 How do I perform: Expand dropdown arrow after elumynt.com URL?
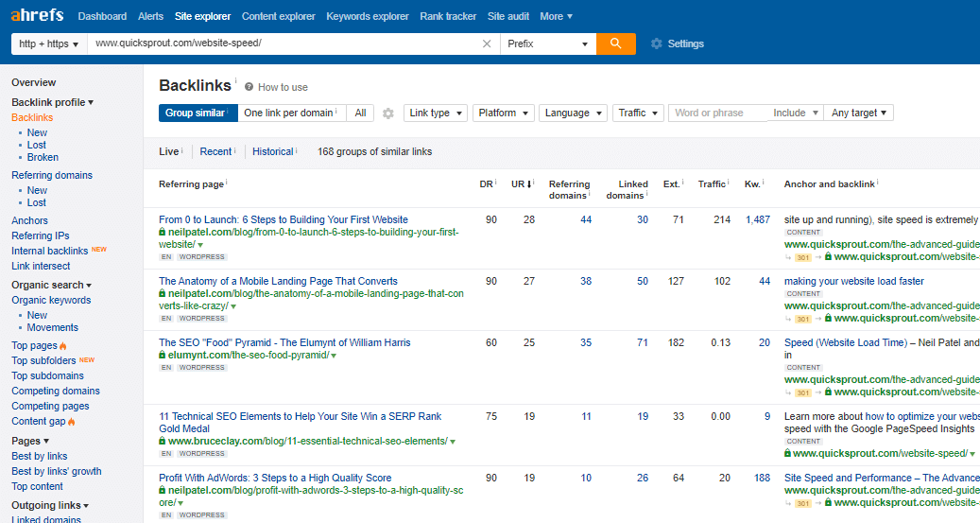[x=334, y=356]
